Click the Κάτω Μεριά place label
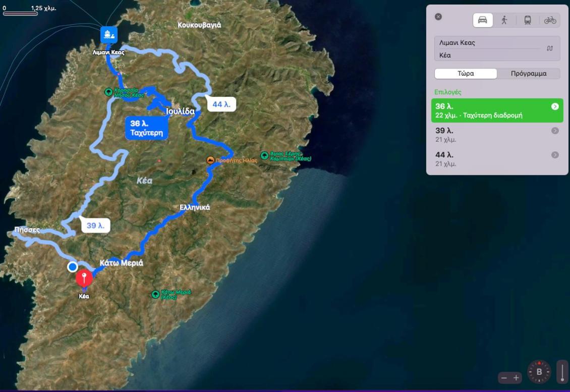This screenshot has height=392, width=570. (x=122, y=263)
